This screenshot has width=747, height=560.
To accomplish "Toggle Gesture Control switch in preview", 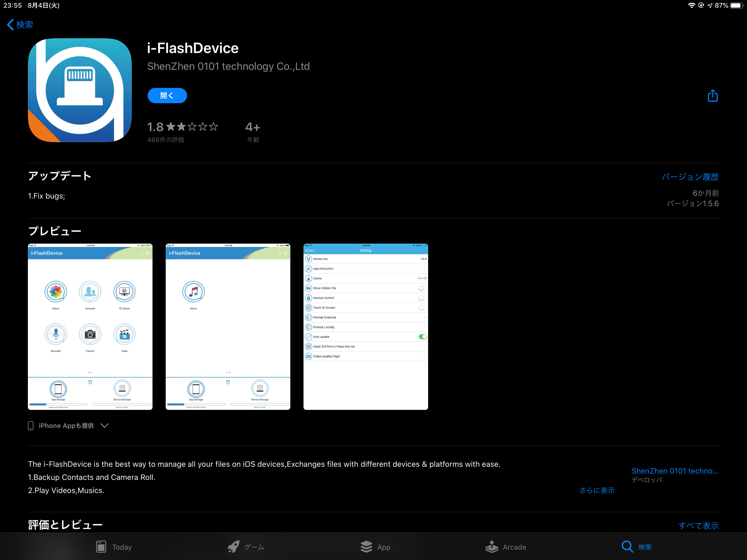I will click(422, 298).
